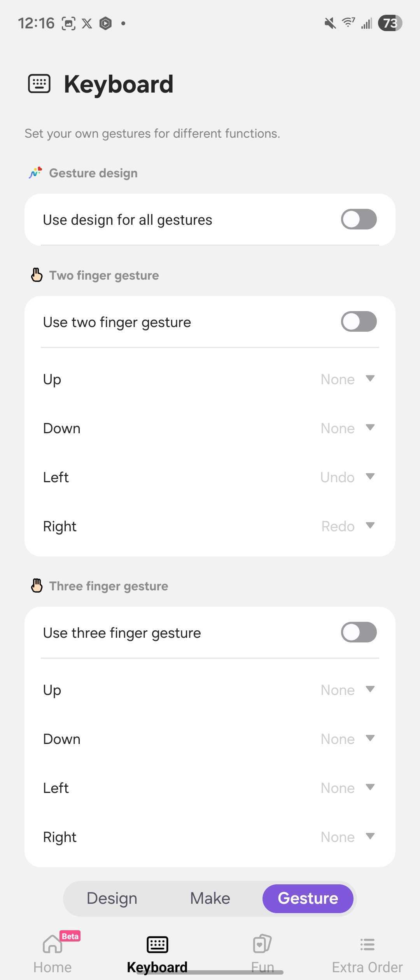Open the two finger Left Undo dropdown
The height and width of the screenshot is (980, 420).
click(347, 477)
